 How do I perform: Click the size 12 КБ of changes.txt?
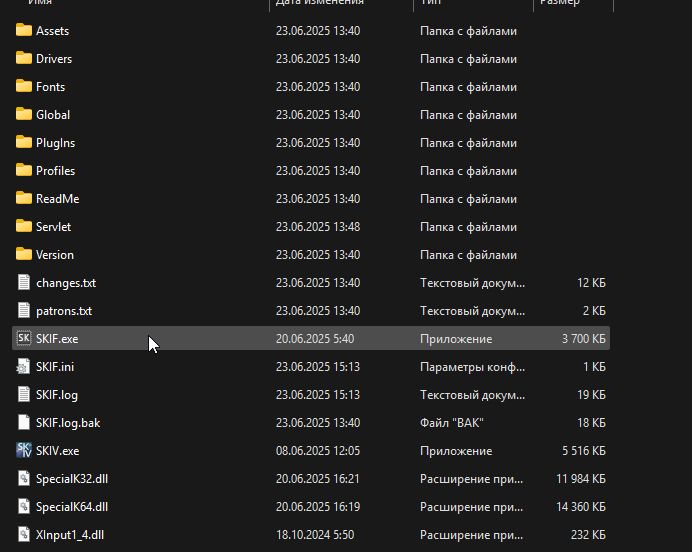(591, 283)
